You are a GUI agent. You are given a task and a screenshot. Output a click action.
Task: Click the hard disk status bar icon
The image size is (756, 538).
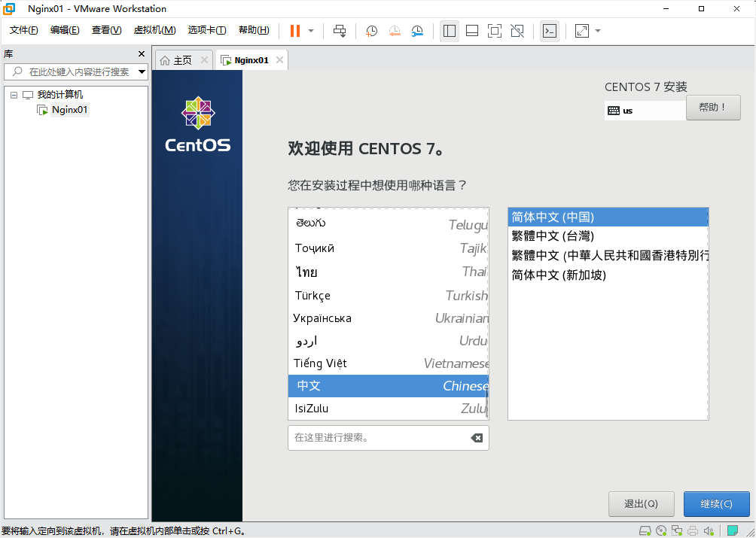(x=645, y=530)
